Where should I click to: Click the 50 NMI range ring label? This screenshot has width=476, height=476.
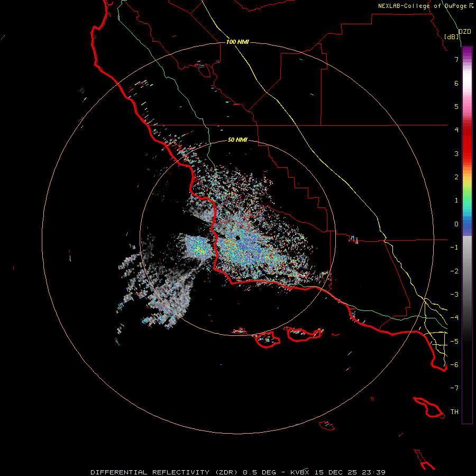[x=237, y=140]
